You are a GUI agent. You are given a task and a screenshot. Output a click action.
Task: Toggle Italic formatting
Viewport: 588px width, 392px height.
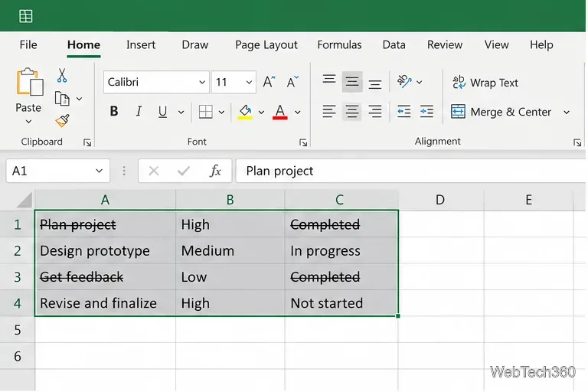(x=139, y=112)
